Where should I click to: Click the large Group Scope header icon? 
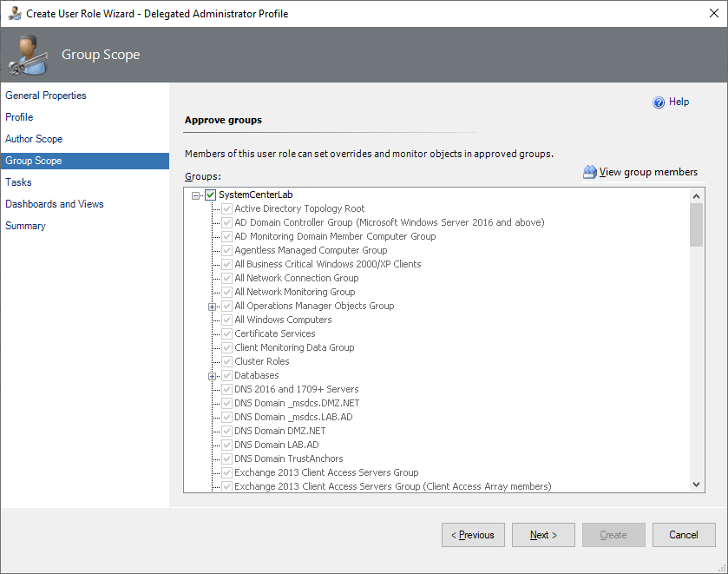point(28,56)
